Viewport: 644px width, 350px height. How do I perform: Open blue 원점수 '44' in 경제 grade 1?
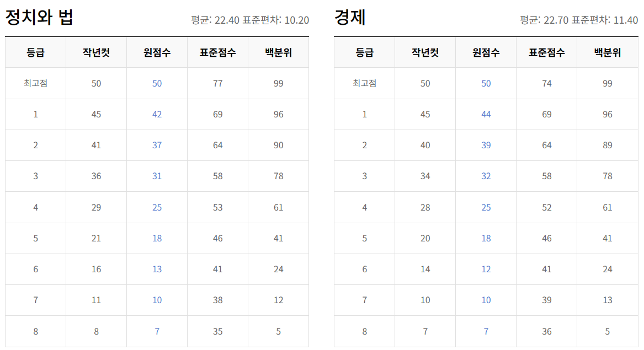coord(486,115)
